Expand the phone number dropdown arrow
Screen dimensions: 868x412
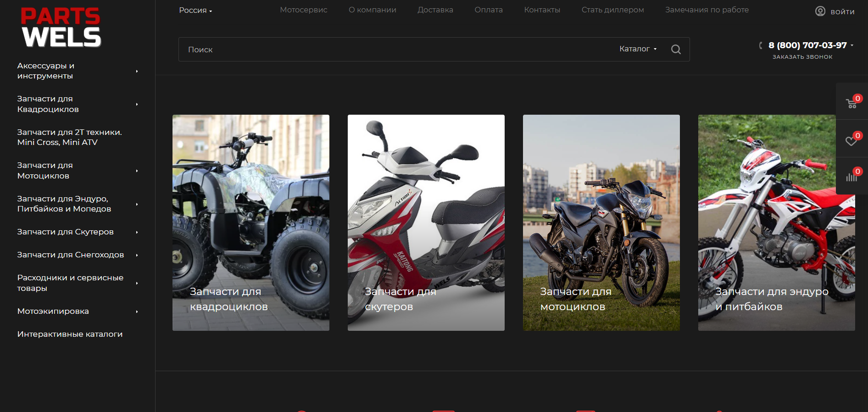[x=852, y=45]
